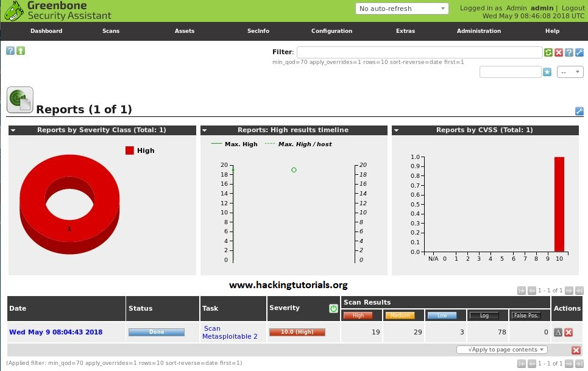The width and height of the screenshot is (588, 371).
Task: Click bulk delete red X in footer bar
Action: click(x=576, y=350)
